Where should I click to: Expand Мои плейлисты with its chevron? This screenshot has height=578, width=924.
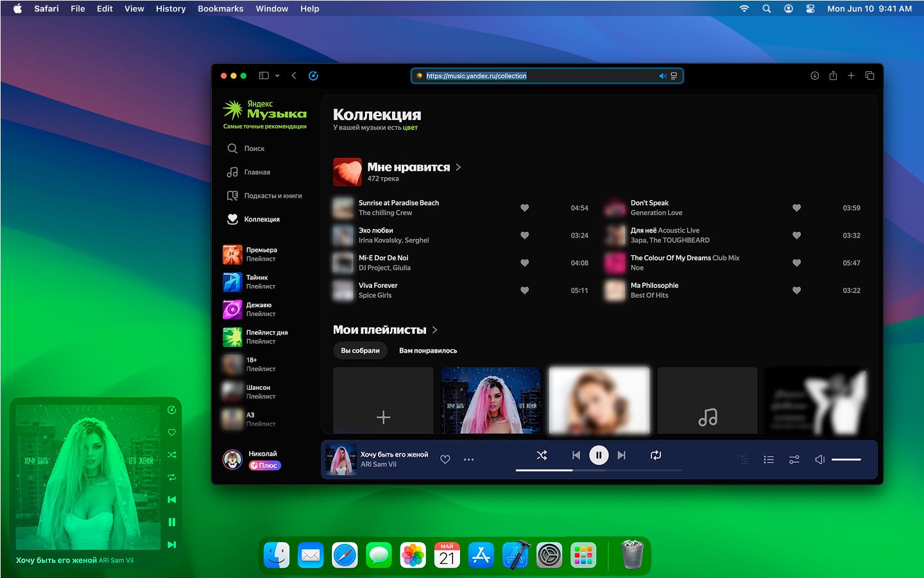(435, 329)
